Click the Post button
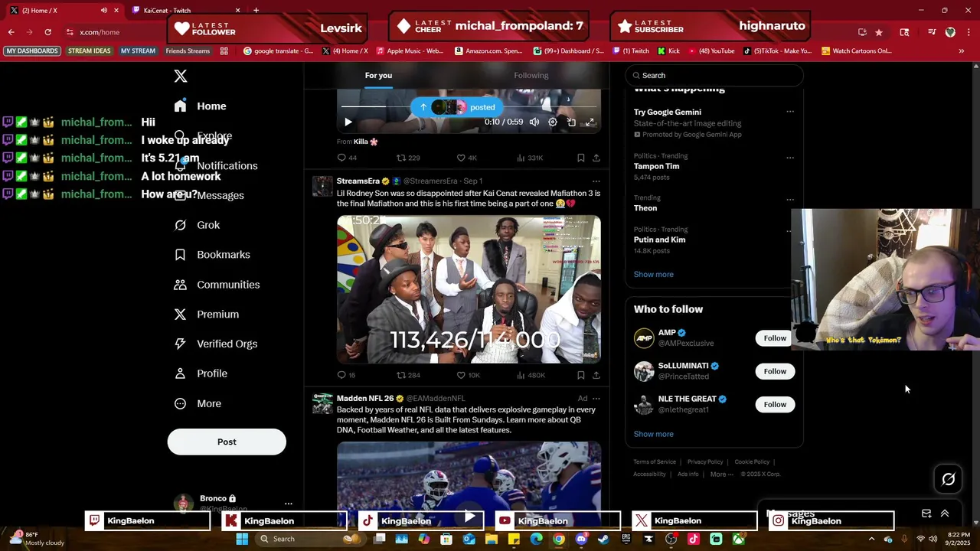The image size is (980, 551). (x=227, y=442)
